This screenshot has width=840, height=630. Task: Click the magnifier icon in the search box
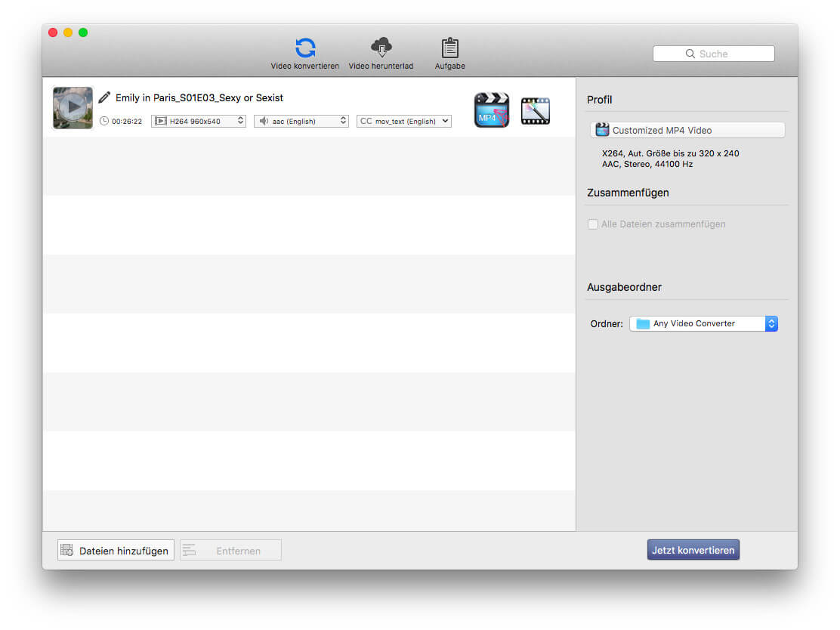[690, 54]
